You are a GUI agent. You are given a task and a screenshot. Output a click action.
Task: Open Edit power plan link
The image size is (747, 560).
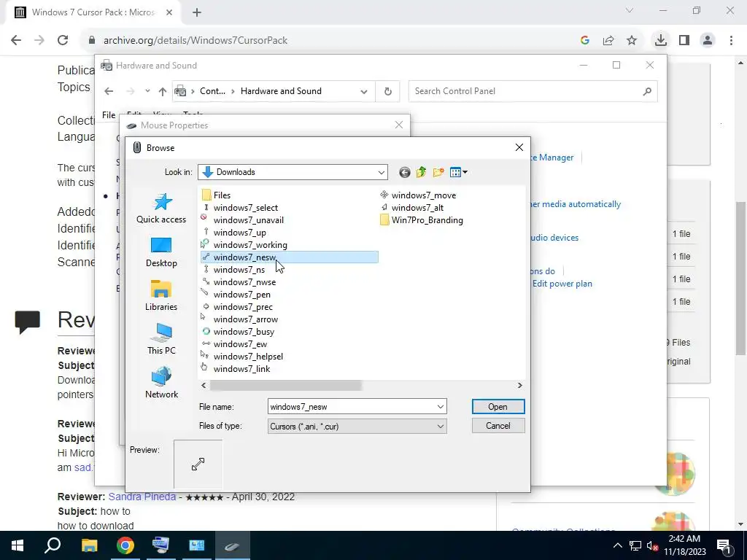(562, 284)
